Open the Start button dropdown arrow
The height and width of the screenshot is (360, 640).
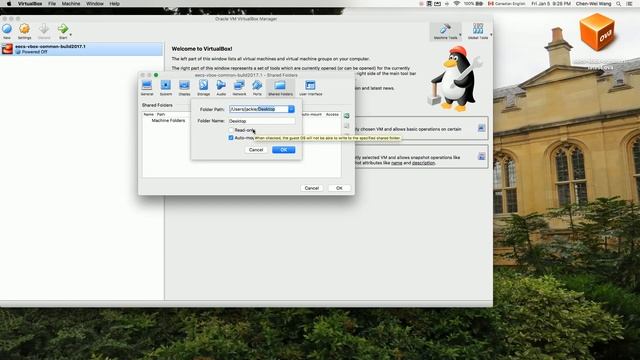tap(71, 35)
